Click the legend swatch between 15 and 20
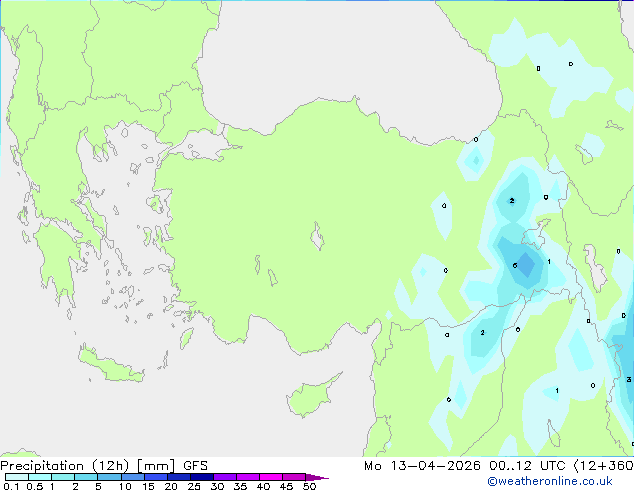634x490 pixels. point(156,477)
